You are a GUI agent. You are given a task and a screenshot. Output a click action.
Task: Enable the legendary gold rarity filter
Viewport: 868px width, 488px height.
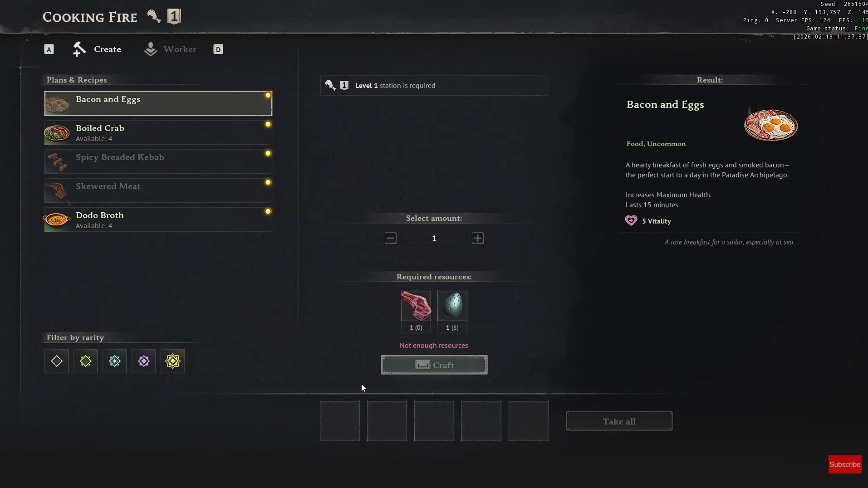click(173, 361)
